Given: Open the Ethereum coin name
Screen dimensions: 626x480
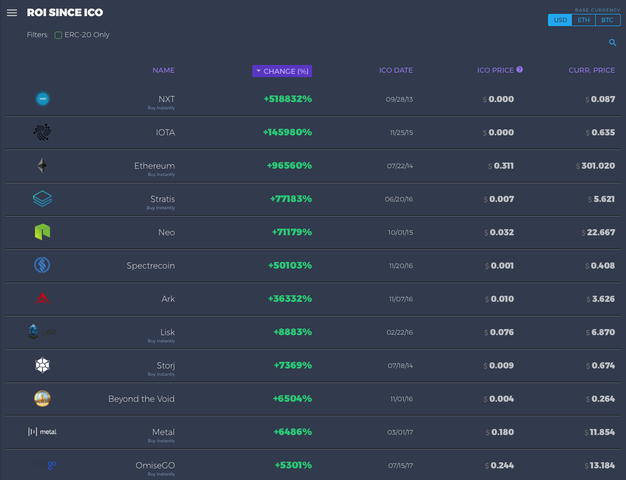Looking at the screenshot, I should click(155, 166).
